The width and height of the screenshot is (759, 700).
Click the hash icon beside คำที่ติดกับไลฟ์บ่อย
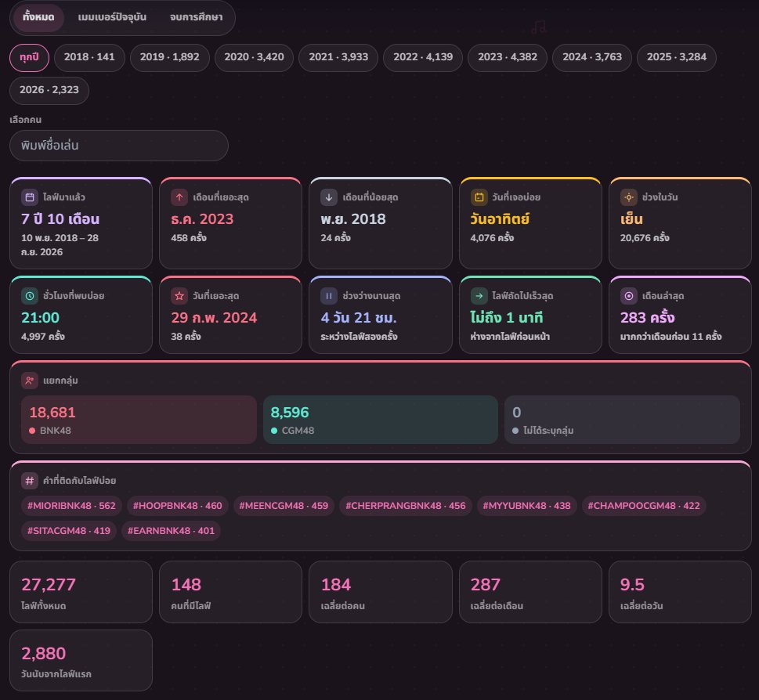click(30, 481)
